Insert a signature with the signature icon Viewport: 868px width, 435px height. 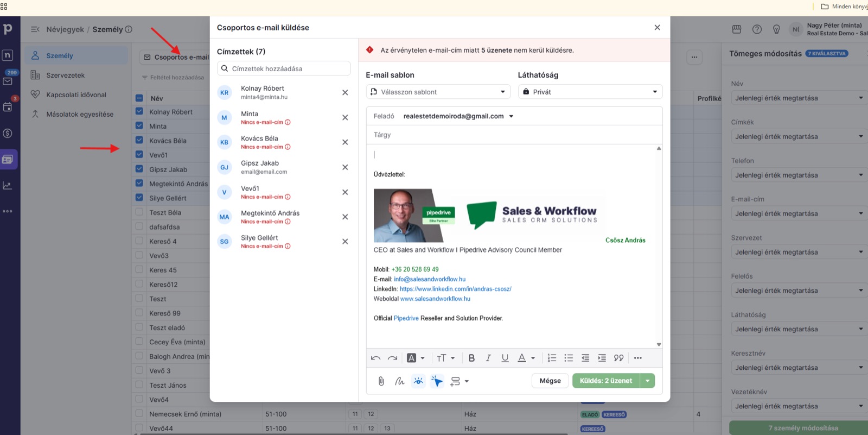[400, 381]
